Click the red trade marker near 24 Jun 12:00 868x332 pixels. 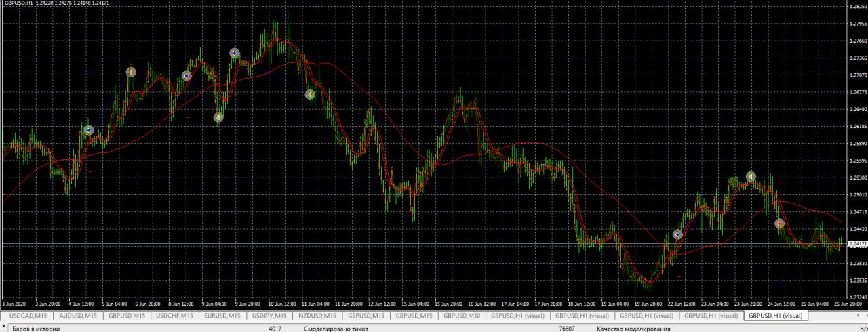pyautogui.click(x=780, y=223)
